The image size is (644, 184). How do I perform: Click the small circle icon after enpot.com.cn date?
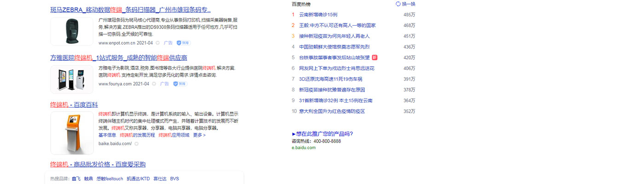click(157, 43)
